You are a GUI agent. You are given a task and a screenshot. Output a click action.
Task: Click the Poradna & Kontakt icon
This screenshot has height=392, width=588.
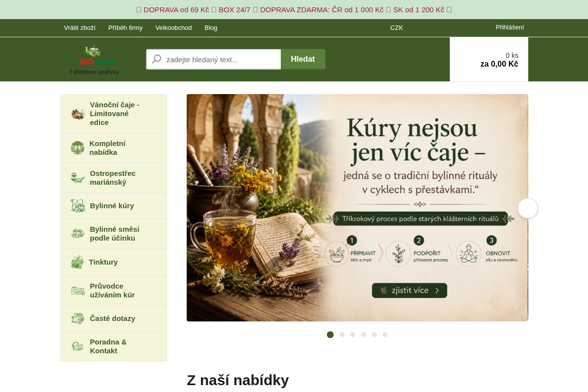coord(77,346)
